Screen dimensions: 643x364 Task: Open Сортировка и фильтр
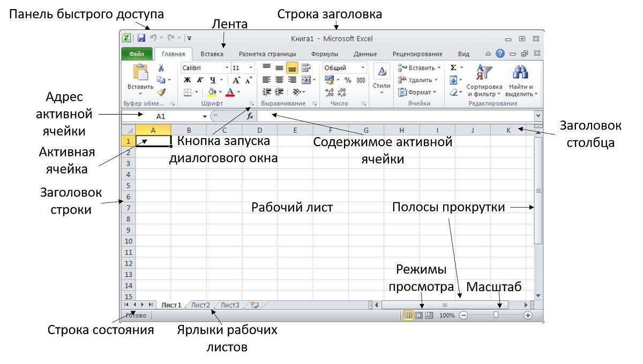pos(484,80)
